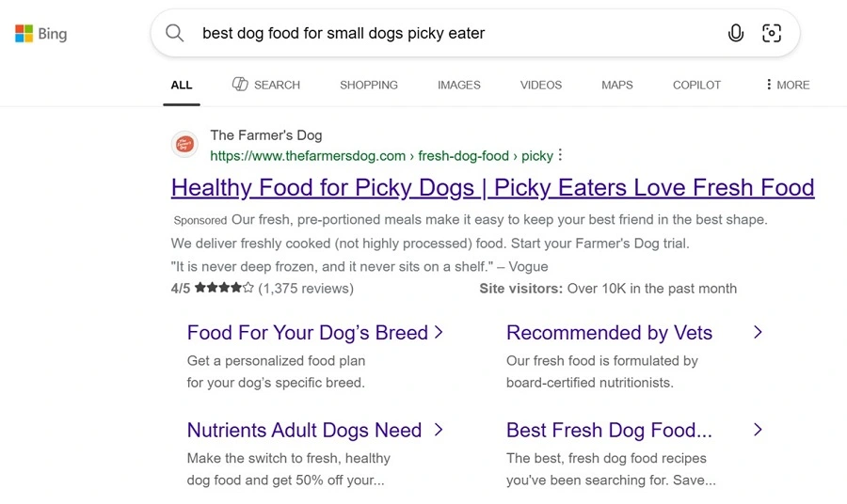
Task: Expand arrow next to Recommended by Vets
Action: pyautogui.click(x=758, y=333)
